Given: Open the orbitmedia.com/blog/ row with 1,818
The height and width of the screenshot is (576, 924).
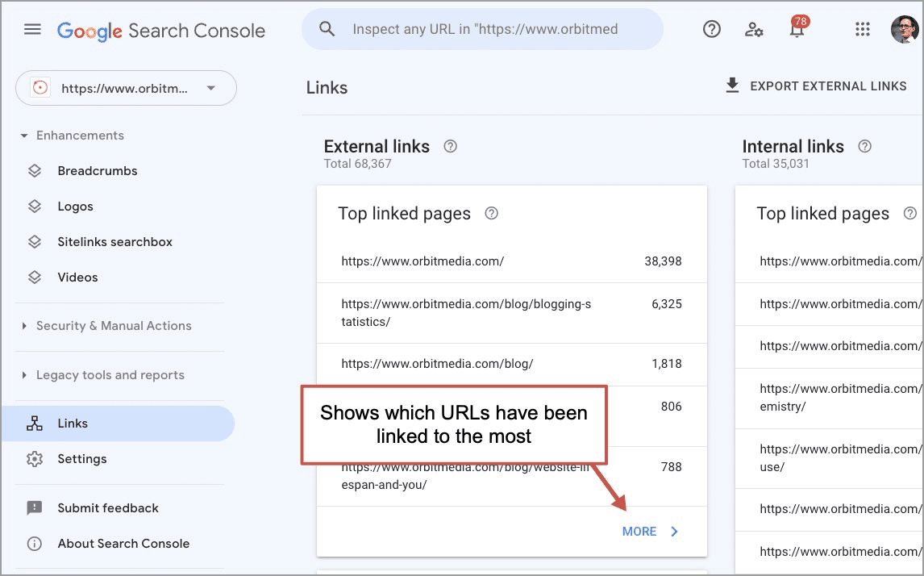Looking at the screenshot, I should coord(511,364).
